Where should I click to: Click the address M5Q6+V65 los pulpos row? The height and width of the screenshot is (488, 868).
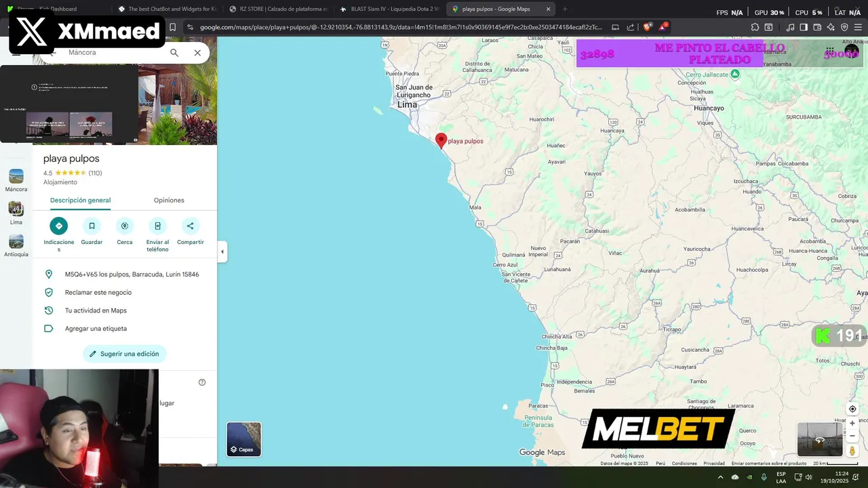click(125, 274)
